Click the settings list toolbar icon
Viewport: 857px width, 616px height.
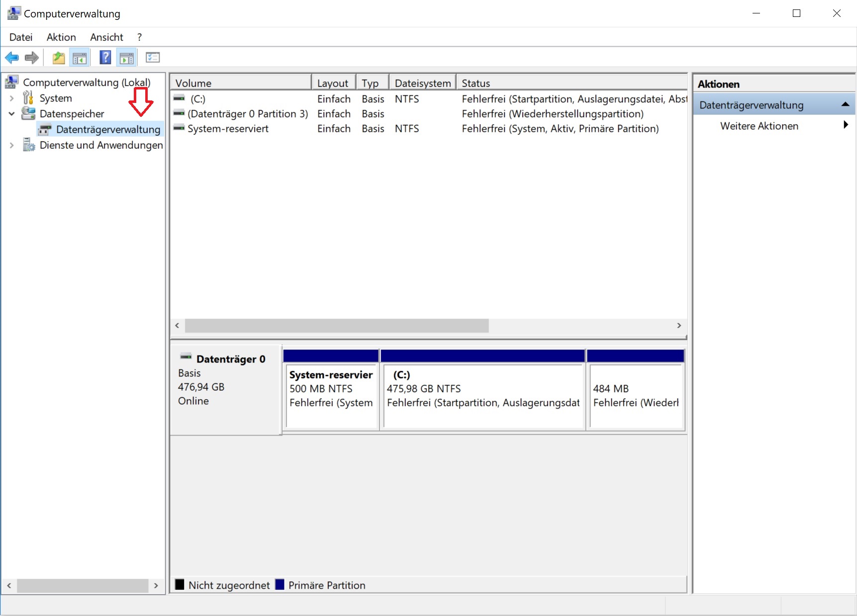[x=152, y=58]
